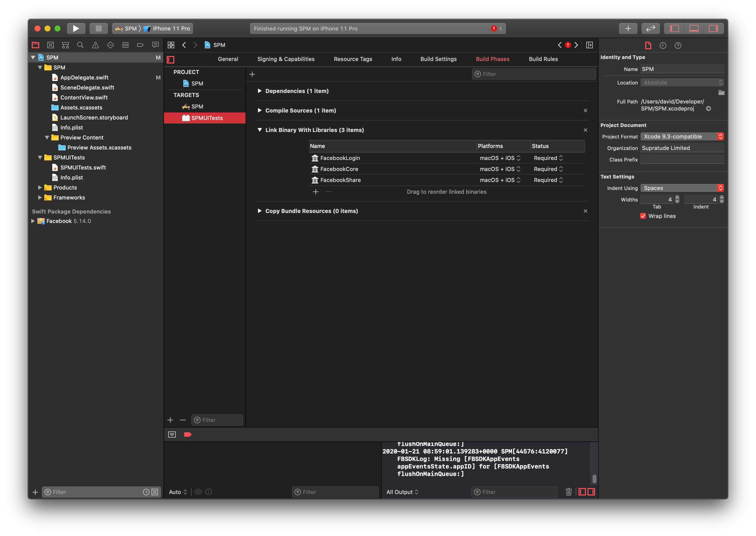Show the File inspector
This screenshot has width=756, height=536.
[648, 45]
